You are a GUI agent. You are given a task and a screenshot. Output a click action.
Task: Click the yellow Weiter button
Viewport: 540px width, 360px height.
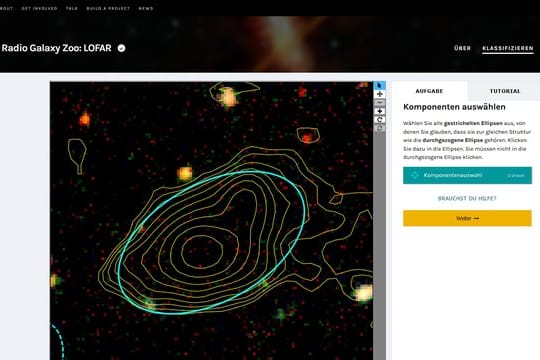467,218
